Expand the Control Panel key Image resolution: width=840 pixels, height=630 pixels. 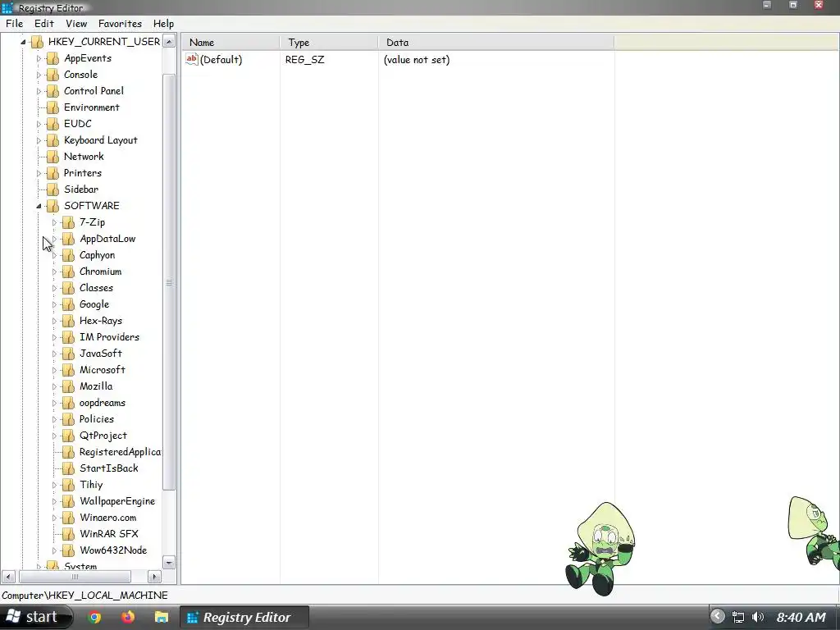(x=39, y=91)
